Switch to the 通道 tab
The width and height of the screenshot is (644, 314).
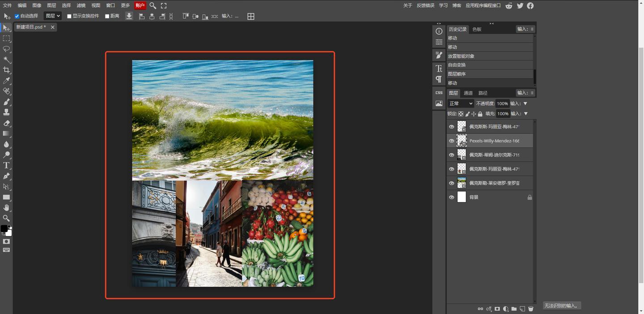[468, 93]
